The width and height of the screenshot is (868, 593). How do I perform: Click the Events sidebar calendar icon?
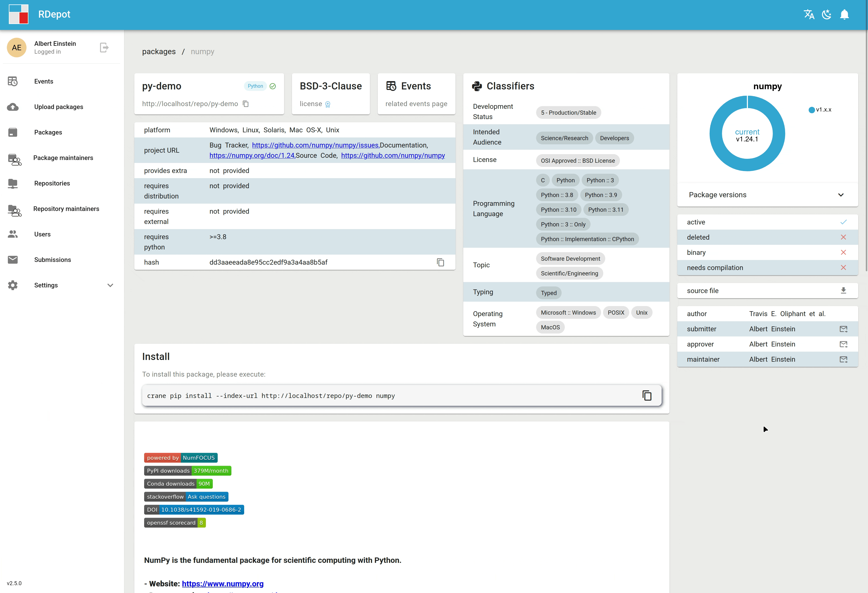[x=13, y=81]
